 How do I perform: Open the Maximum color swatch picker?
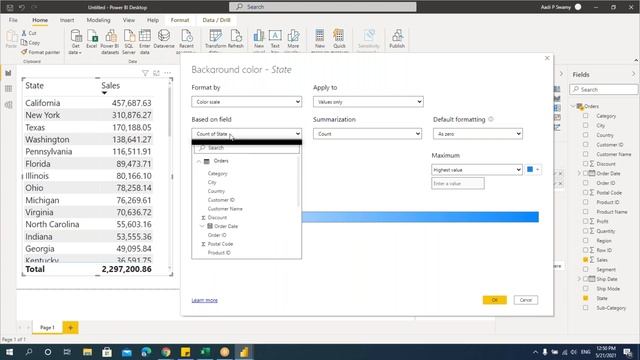pyautogui.click(x=533, y=170)
